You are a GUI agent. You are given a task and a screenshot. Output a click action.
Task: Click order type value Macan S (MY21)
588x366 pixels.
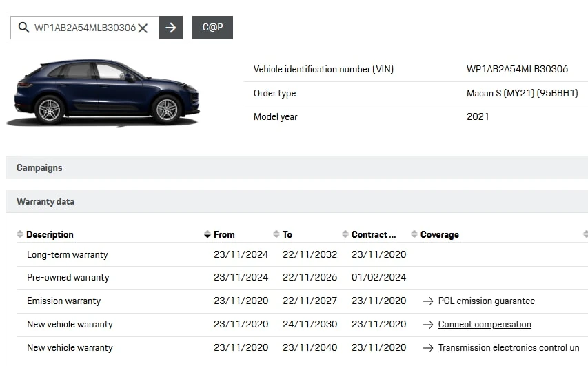pyautogui.click(x=523, y=93)
